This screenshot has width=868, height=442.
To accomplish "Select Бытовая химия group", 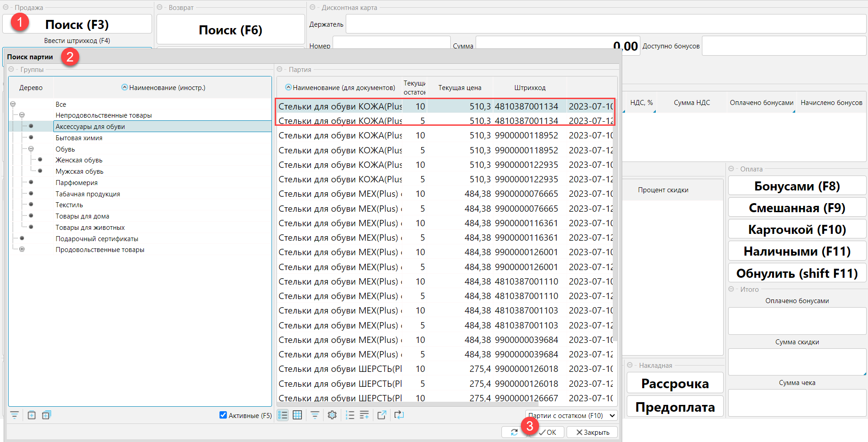I will (x=79, y=138).
